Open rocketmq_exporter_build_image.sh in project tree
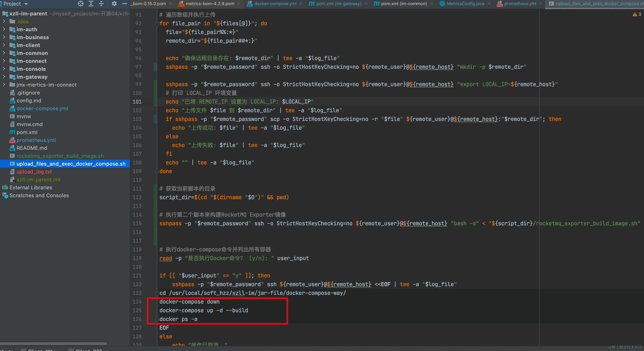This screenshot has height=351, width=644. (x=60, y=156)
